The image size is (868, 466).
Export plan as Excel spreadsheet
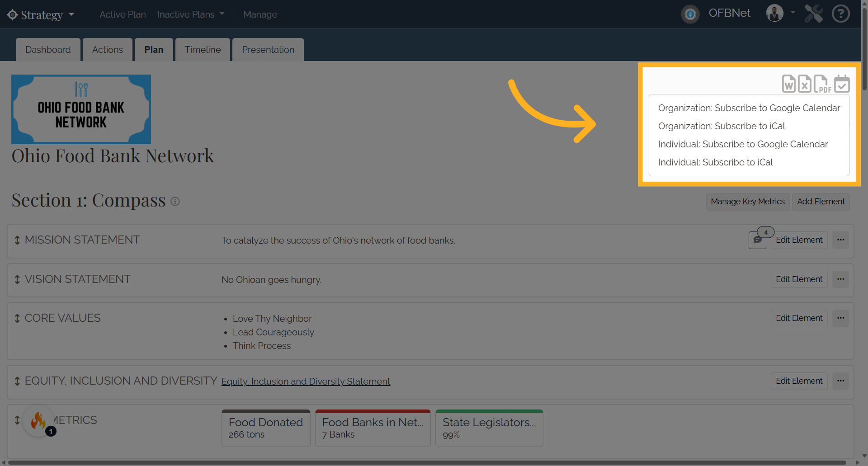[x=805, y=84]
